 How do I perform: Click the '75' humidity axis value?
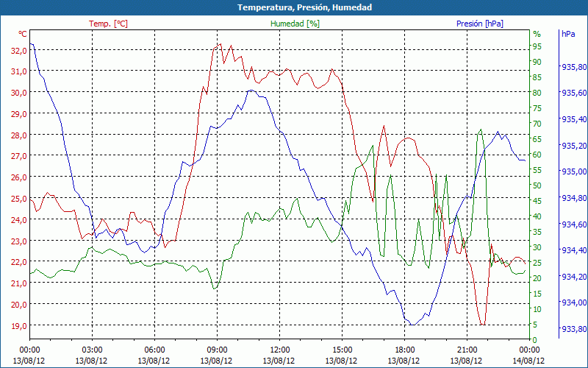pos(537,108)
